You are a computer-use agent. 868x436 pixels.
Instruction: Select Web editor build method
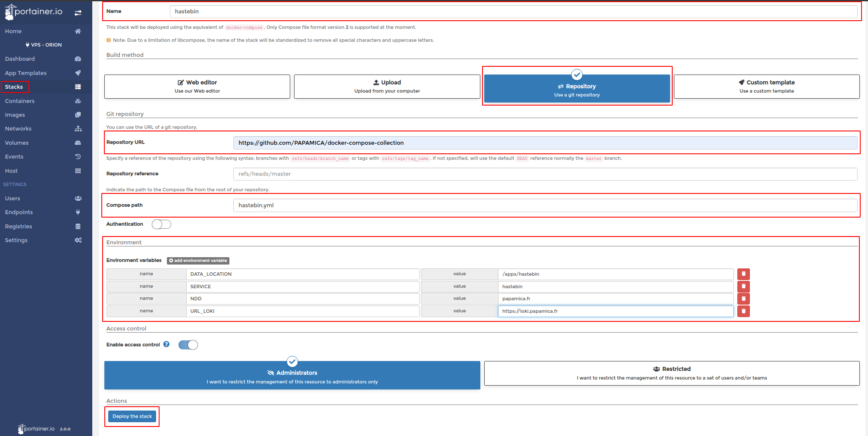[x=197, y=86]
